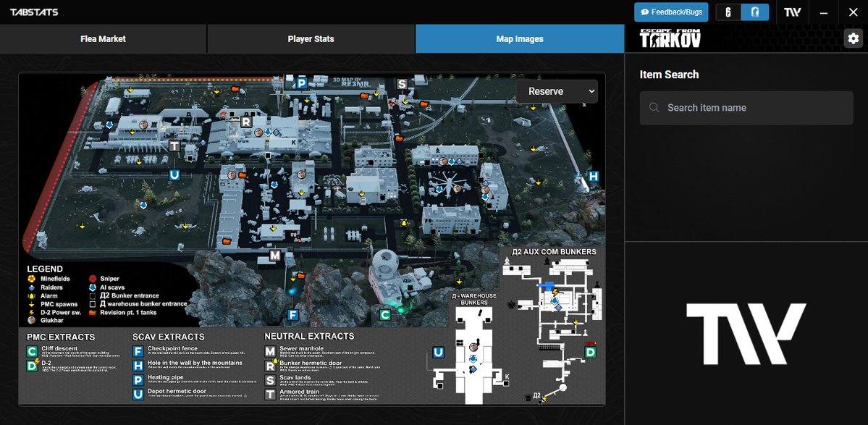Click the T icon beside Armored train
Image resolution: width=868 pixels, height=425 pixels.
[x=270, y=393]
